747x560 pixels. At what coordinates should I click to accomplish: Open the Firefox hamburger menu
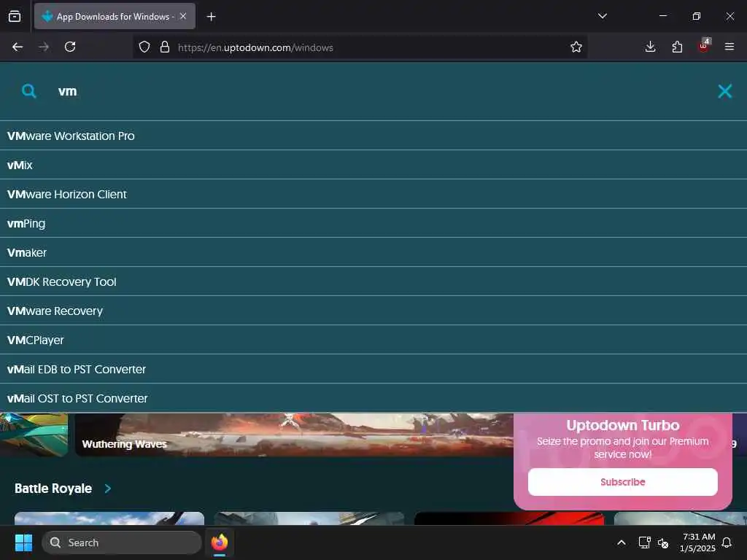click(729, 47)
